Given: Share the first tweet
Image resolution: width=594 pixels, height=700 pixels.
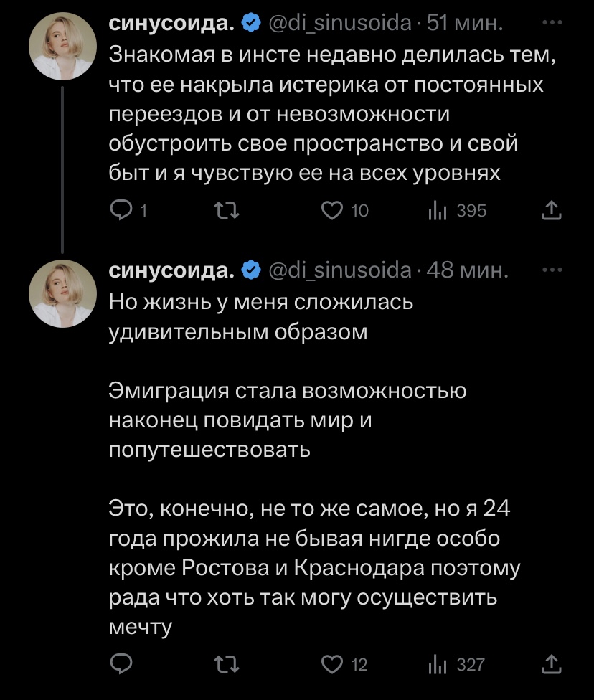Looking at the screenshot, I should pos(550,210).
